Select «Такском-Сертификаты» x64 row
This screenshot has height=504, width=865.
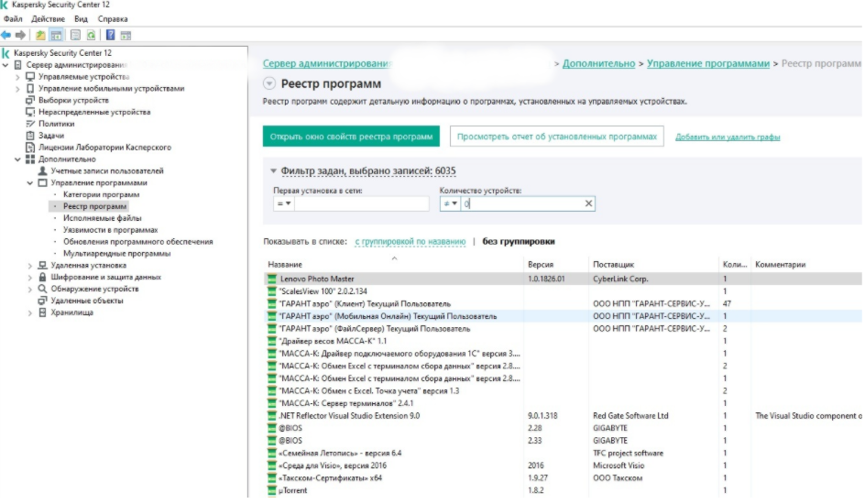(x=563, y=478)
